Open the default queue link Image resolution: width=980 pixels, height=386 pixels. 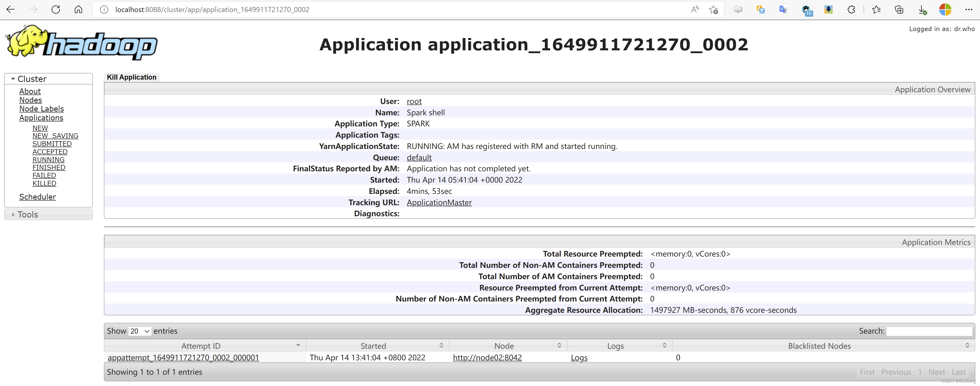point(419,157)
